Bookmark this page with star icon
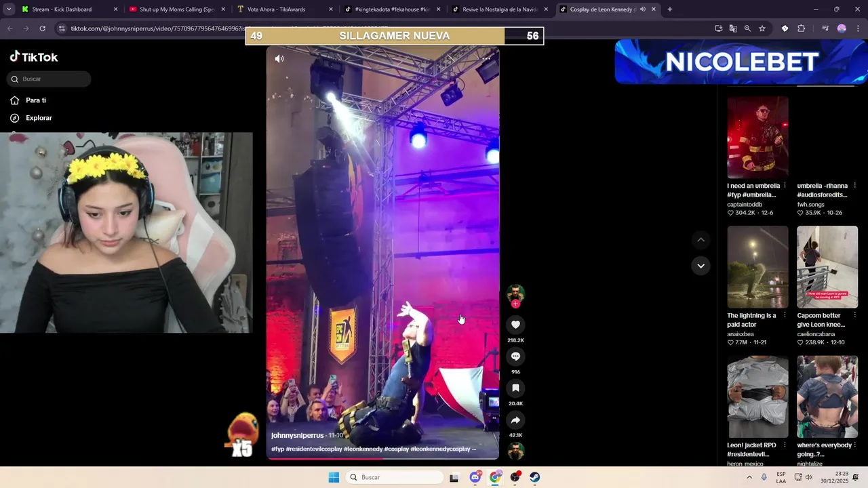The height and width of the screenshot is (488, 868). click(762, 28)
